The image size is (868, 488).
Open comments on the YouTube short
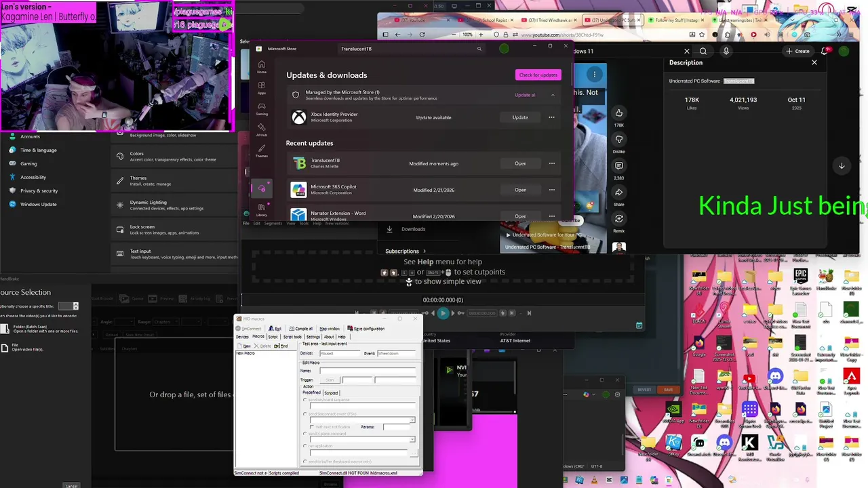[x=618, y=166]
